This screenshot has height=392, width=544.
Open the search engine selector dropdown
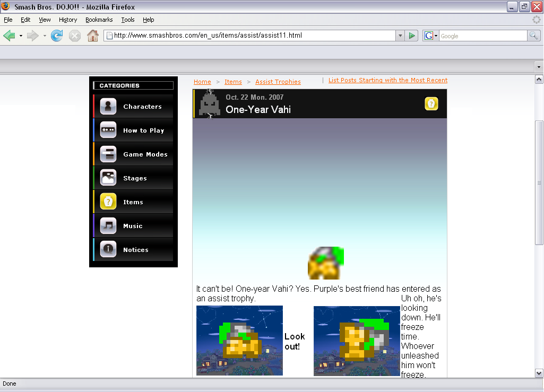point(436,36)
